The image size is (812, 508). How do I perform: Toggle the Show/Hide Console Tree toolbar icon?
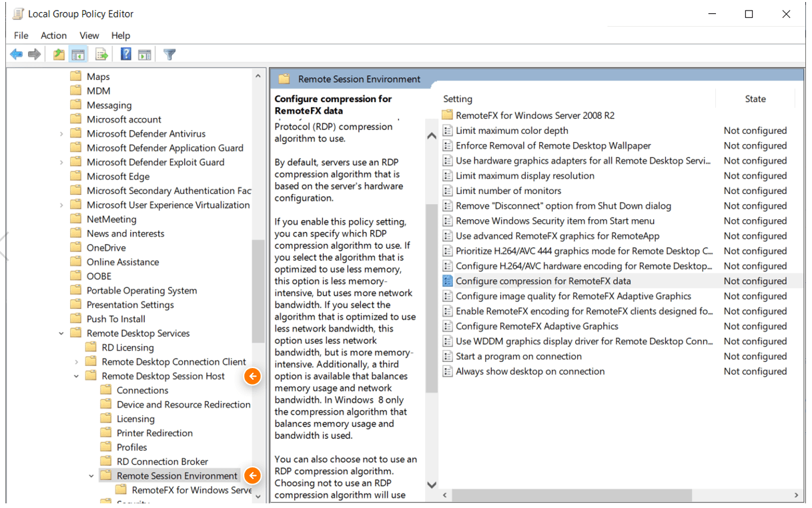[78, 55]
